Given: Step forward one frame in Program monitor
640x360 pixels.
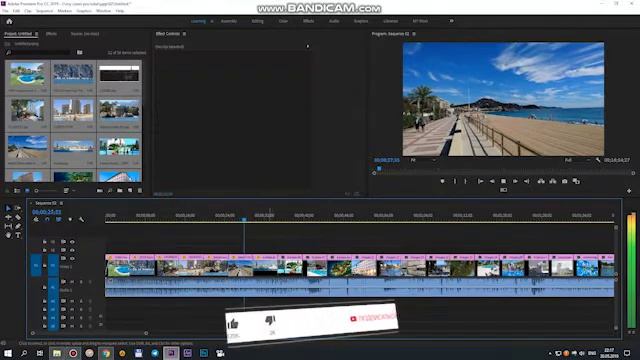Looking at the screenshot, I should (x=515, y=181).
